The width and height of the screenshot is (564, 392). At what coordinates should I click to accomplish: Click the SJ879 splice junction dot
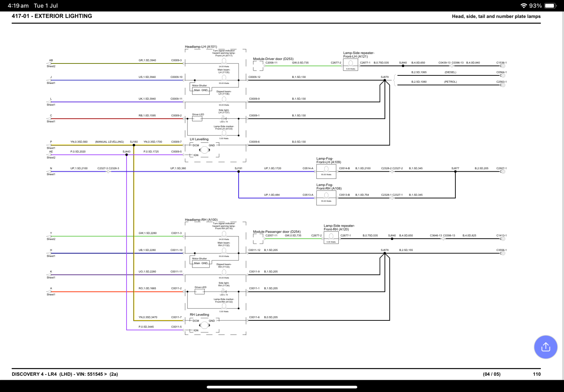[x=385, y=80]
